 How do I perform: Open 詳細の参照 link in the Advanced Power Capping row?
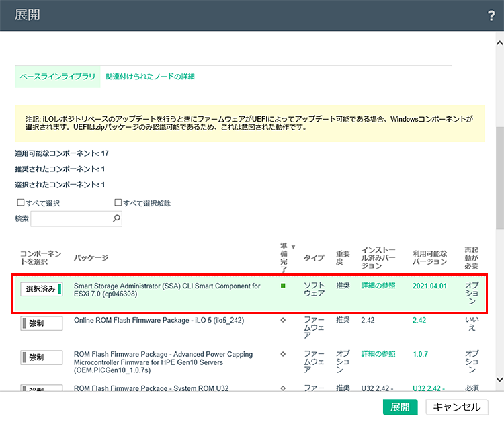click(378, 354)
